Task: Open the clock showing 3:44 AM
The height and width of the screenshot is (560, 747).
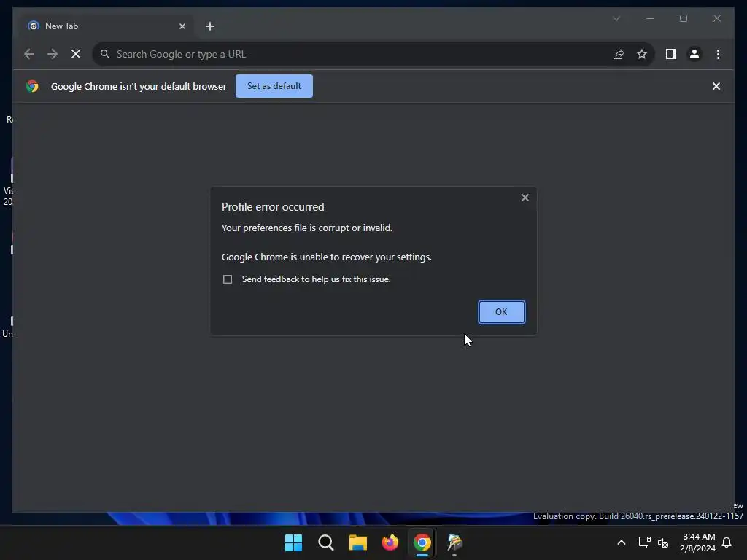Action: (x=698, y=542)
